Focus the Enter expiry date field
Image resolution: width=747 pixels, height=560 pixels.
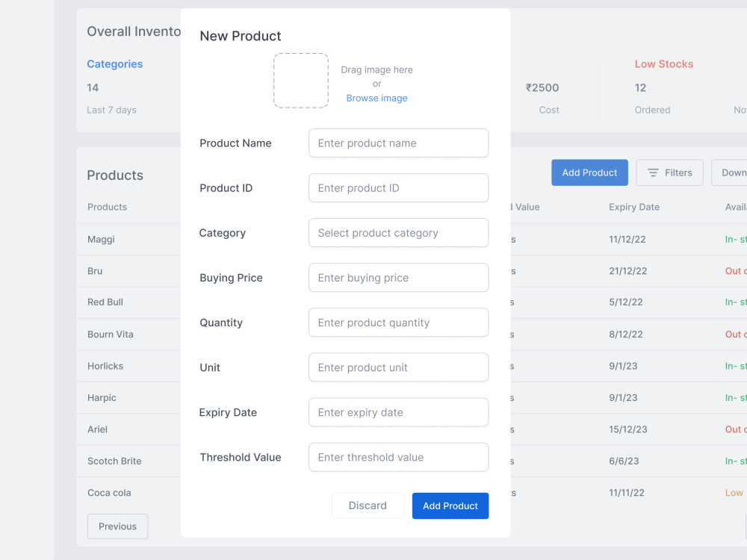398,412
